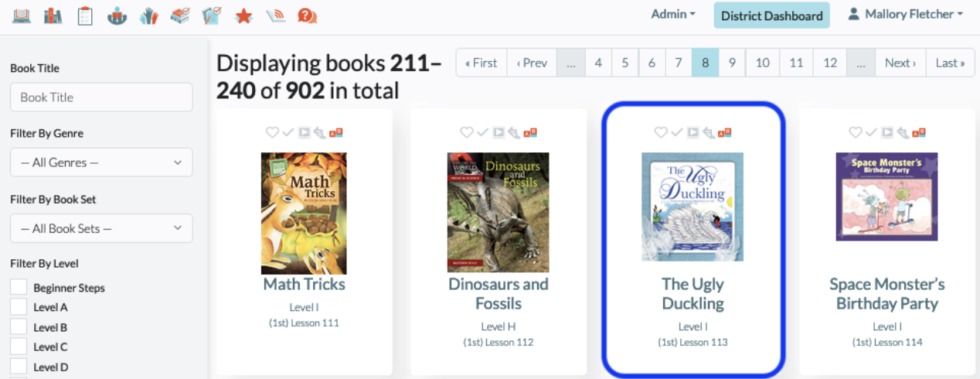Click the AB flashcard icon on Math Tricks
The image size is (980, 379).
335,132
